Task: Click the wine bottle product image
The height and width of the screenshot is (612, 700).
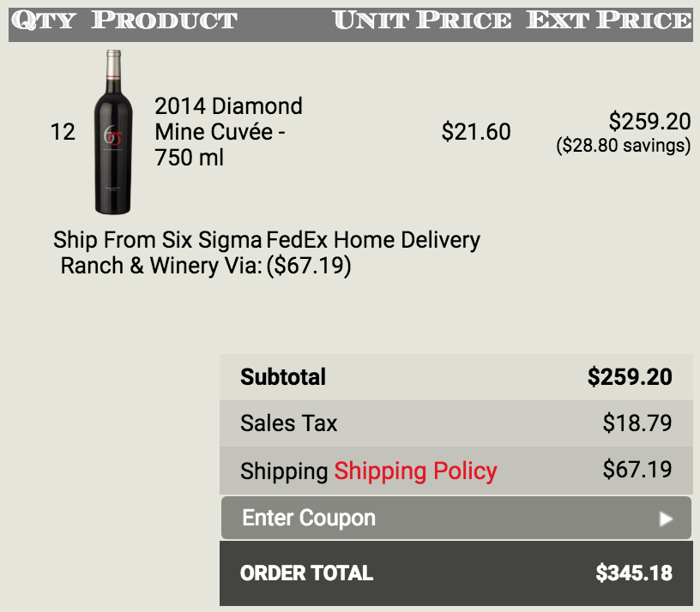Action: pyautogui.click(x=113, y=132)
